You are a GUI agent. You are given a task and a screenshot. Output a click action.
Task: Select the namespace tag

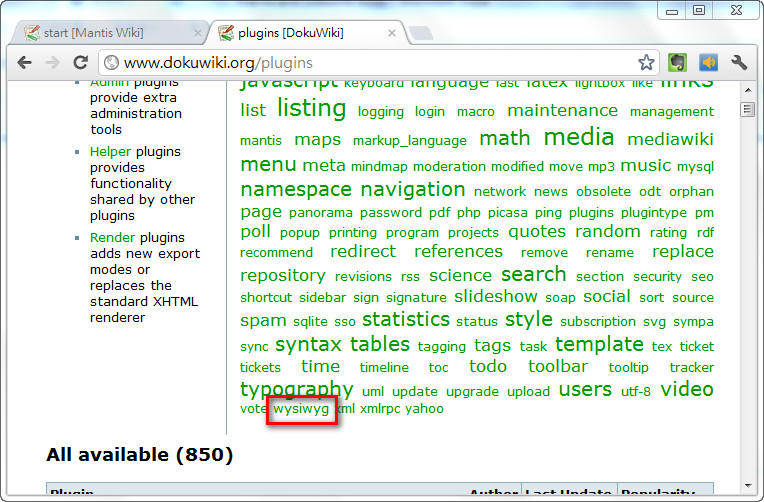coord(296,190)
